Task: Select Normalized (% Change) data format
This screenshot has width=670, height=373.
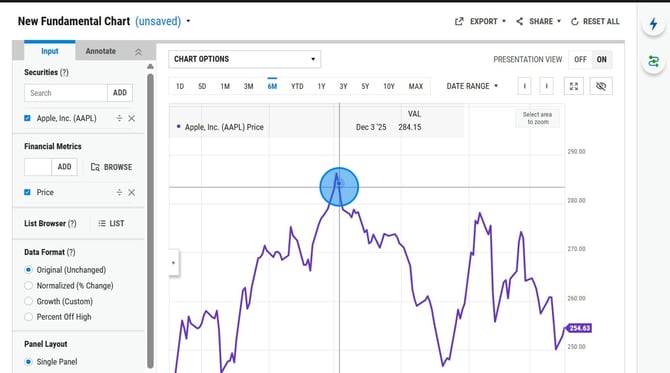Action: pos(28,285)
